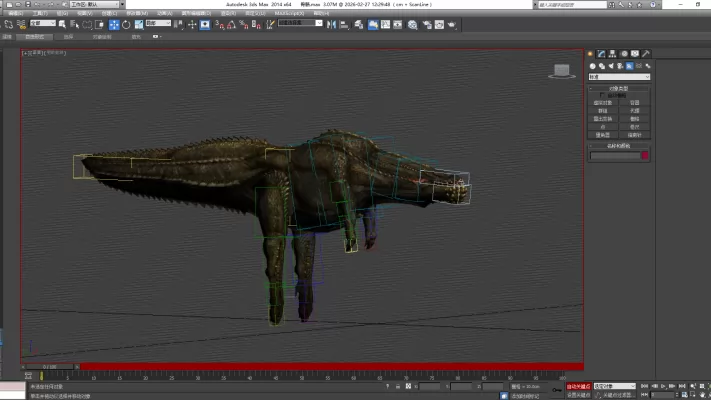
Task: Open the helper subcategory dropdown
Action: 619,76
